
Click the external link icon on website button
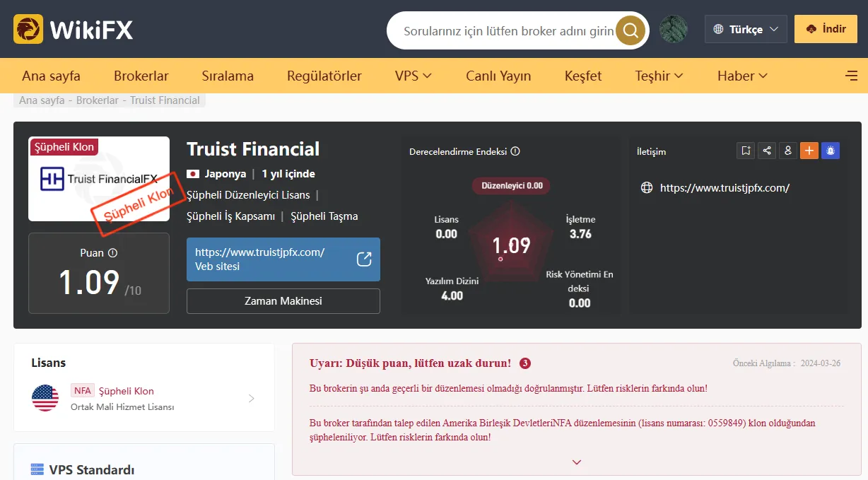pyautogui.click(x=364, y=259)
